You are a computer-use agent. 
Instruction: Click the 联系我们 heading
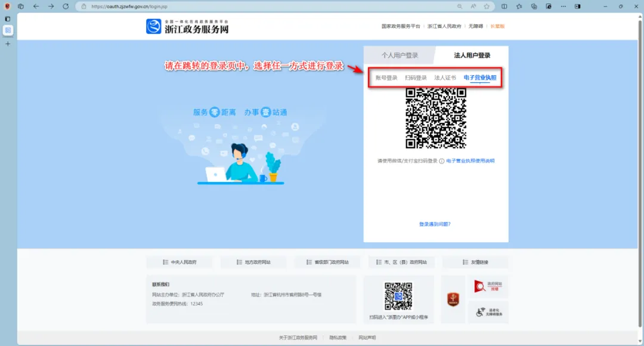pyautogui.click(x=160, y=285)
